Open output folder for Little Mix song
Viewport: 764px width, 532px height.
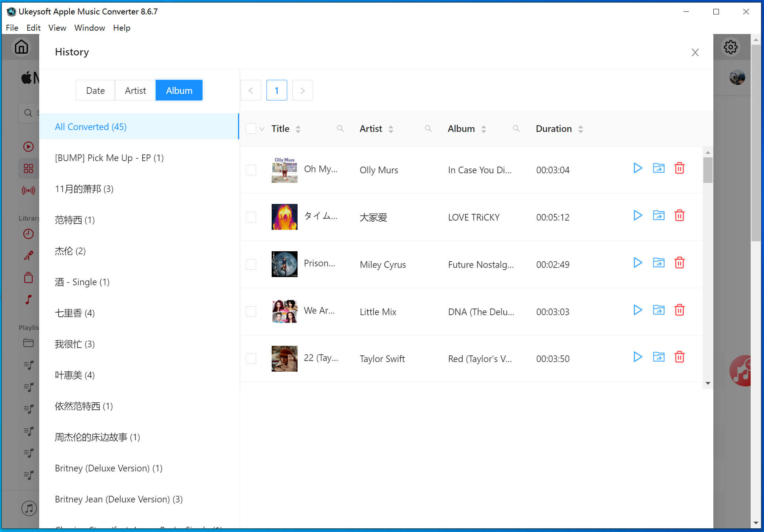pyautogui.click(x=659, y=310)
